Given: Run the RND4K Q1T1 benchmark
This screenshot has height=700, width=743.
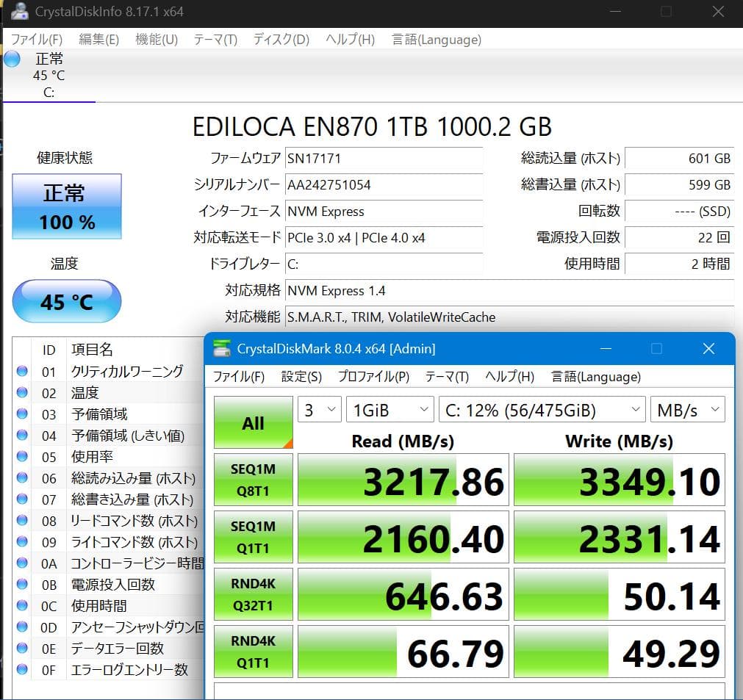Looking at the screenshot, I should coord(253,652).
